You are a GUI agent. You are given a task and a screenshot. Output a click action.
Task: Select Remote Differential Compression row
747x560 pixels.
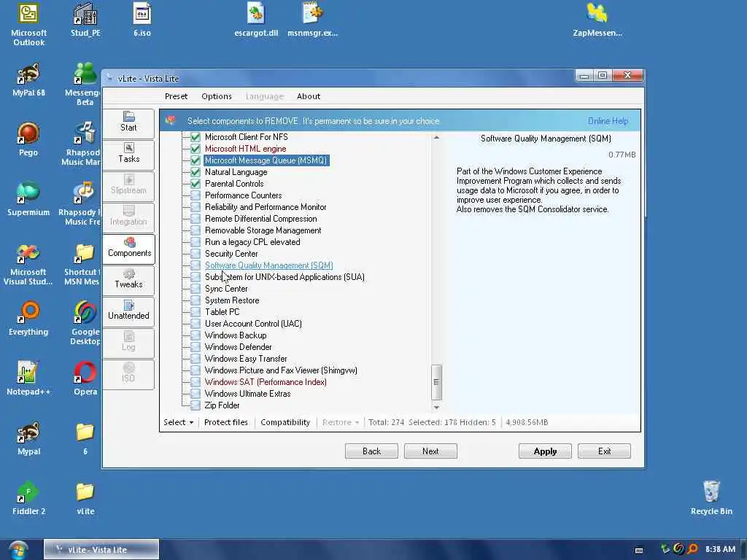pos(260,219)
